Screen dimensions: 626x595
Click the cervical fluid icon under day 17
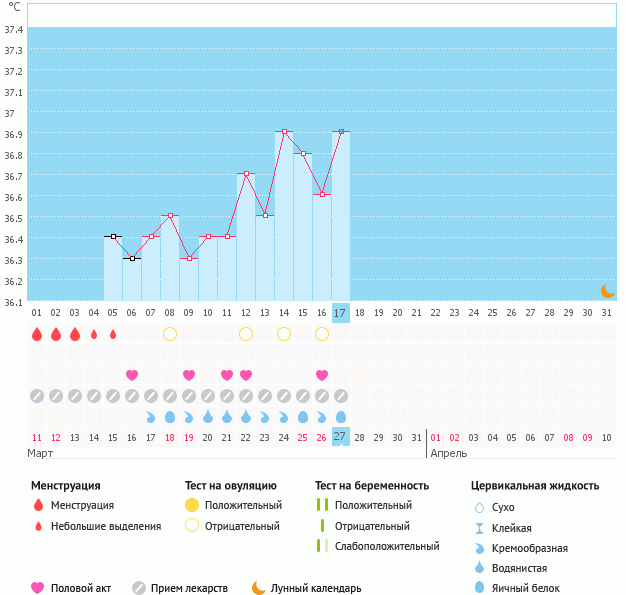click(341, 417)
